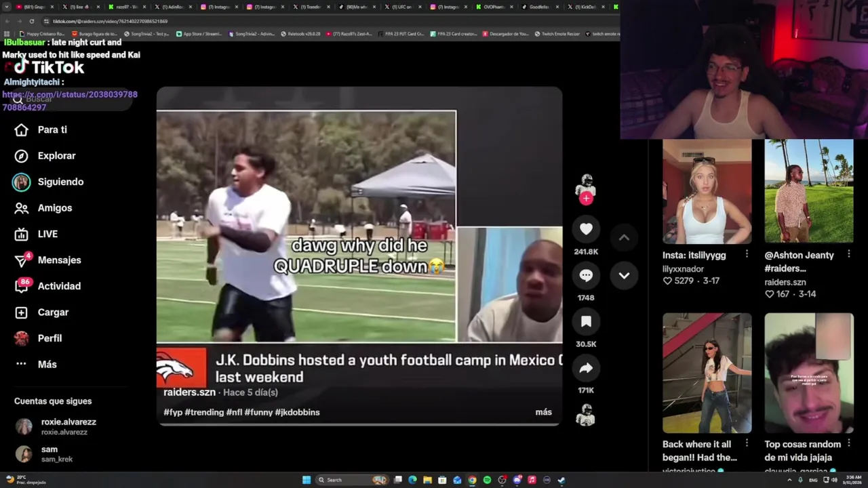Show hidden system tray icons
Viewport: 868px width, 488px height.
coord(789,480)
